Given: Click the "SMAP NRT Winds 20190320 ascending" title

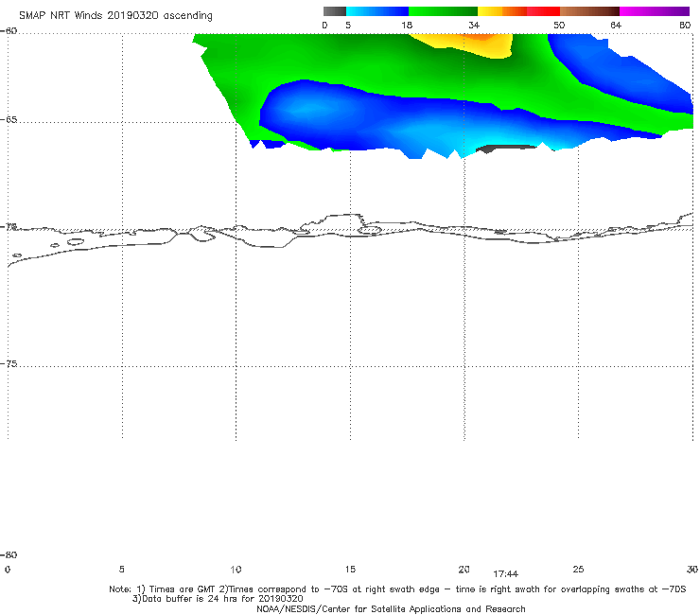Looking at the screenshot, I should coord(115,16).
